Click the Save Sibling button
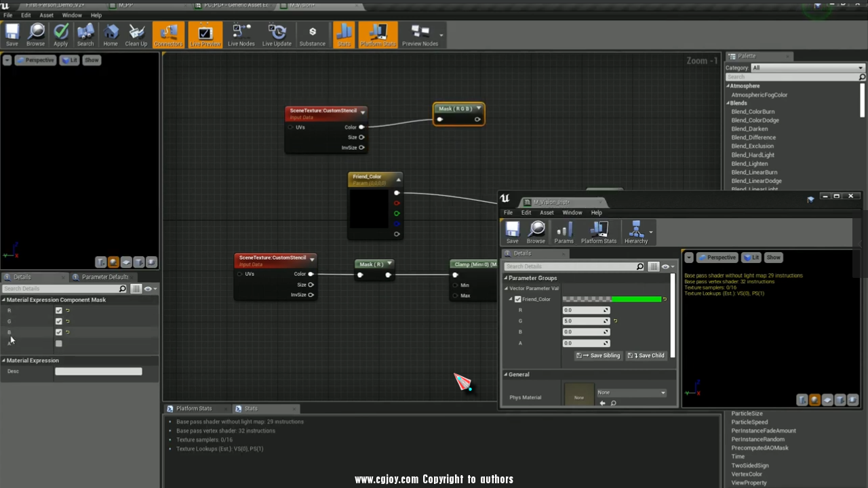The height and width of the screenshot is (488, 868). (x=597, y=355)
